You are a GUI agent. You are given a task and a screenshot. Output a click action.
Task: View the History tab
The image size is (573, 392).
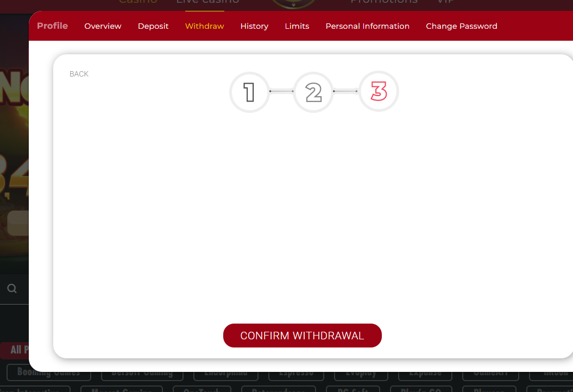pyautogui.click(x=254, y=26)
